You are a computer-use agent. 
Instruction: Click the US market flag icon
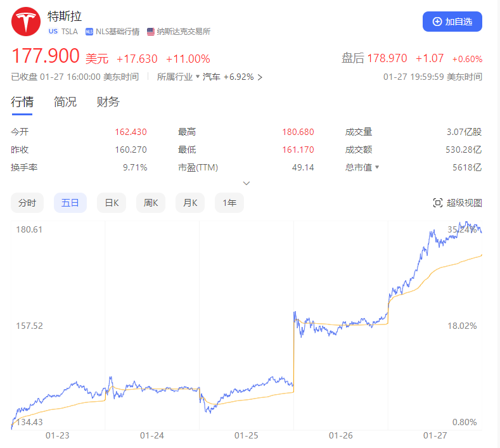53,31
